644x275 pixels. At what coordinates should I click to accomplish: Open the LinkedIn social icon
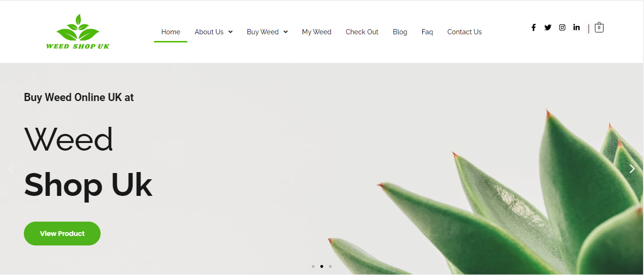click(x=576, y=27)
